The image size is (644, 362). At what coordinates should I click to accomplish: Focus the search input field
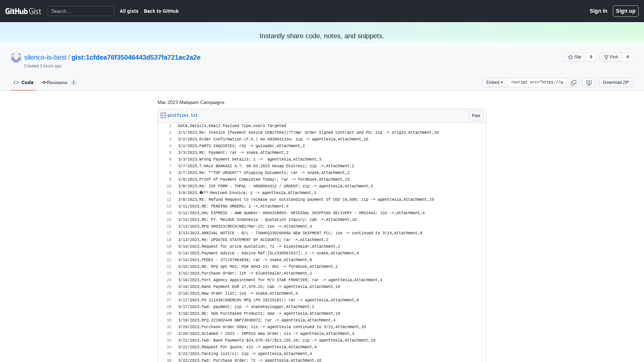click(x=80, y=11)
